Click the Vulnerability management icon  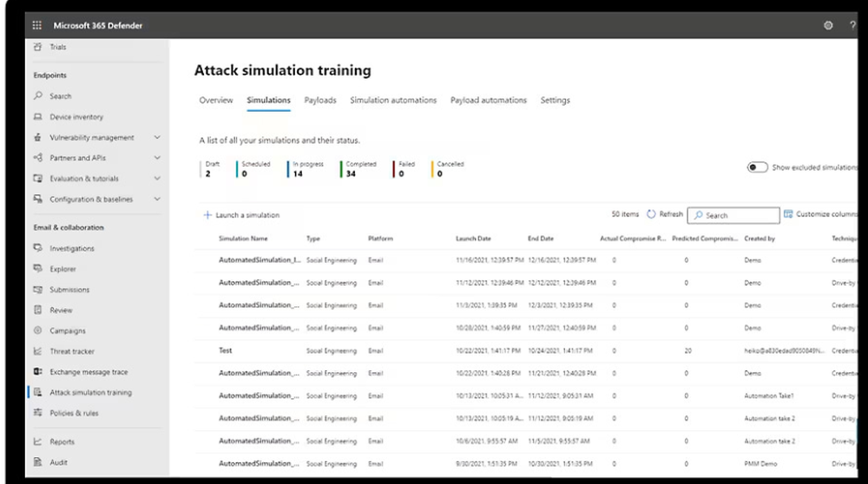click(x=37, y=137)
